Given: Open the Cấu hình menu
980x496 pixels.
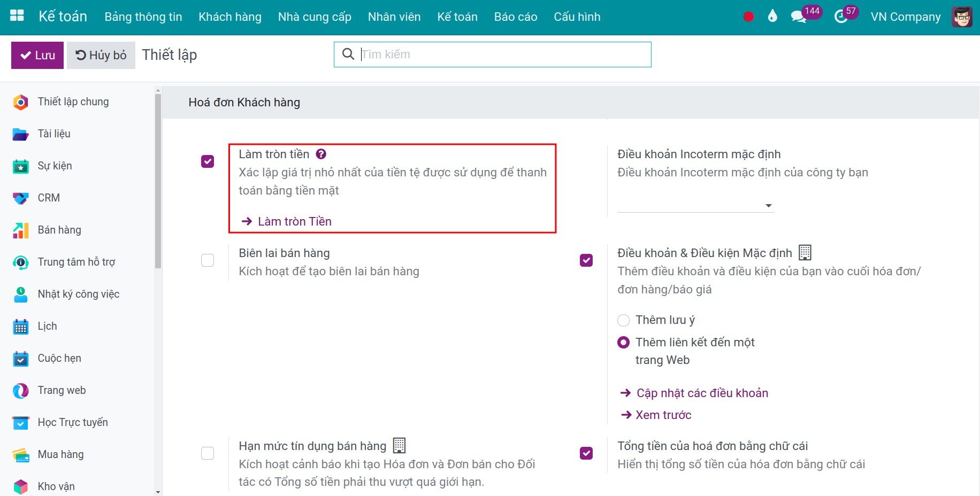Looking at the screenshot, I should tap(577, 17).
